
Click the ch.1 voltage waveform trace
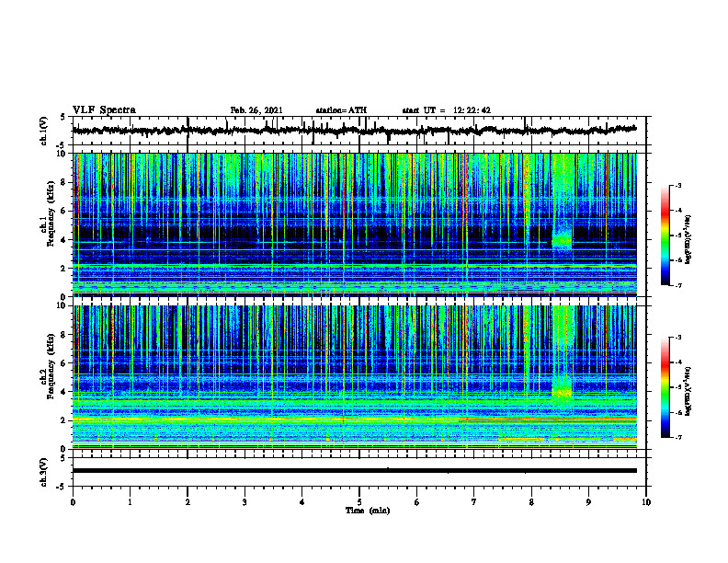pos(354,131)
